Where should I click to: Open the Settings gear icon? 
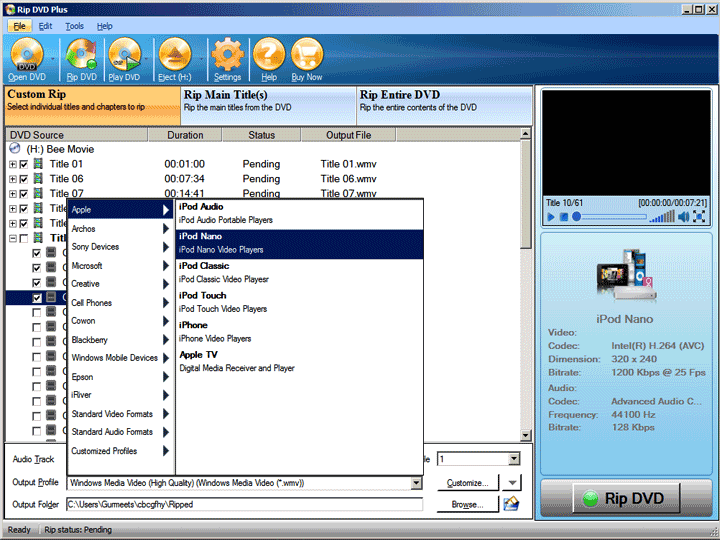coord(227,55)
